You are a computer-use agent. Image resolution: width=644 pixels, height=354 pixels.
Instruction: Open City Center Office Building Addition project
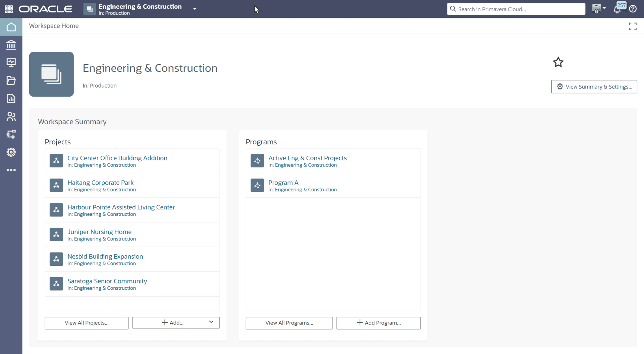click(117, 158)
